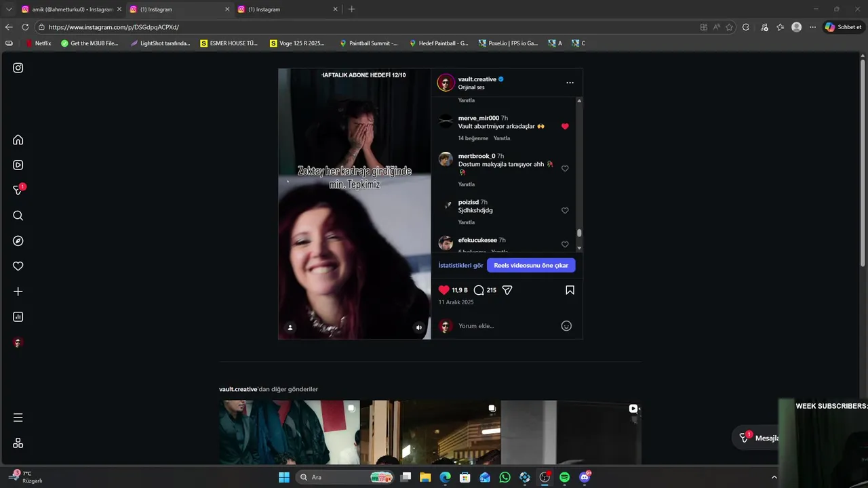Open Copilot Sohbet et button

(843, 27)
